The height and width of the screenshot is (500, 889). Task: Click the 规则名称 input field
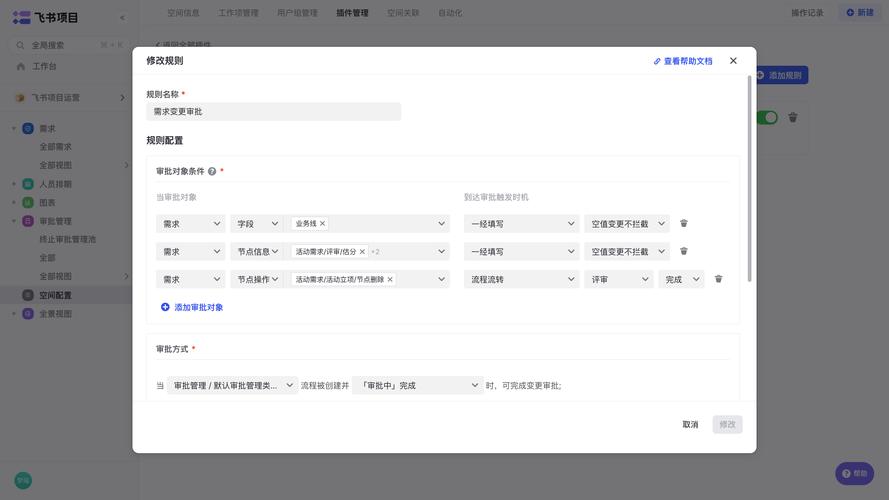[x=274, y=112]
